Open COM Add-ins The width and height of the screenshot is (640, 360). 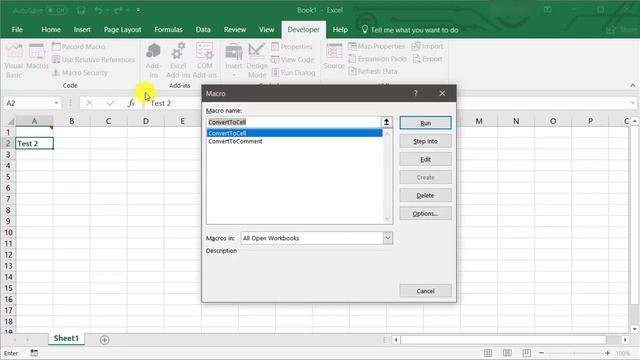coord(204,60)
